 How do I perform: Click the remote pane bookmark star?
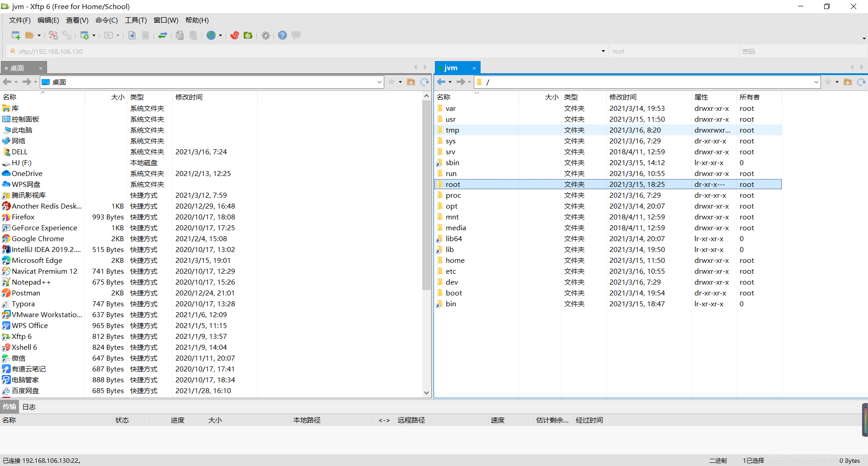[x=828, y=82]
